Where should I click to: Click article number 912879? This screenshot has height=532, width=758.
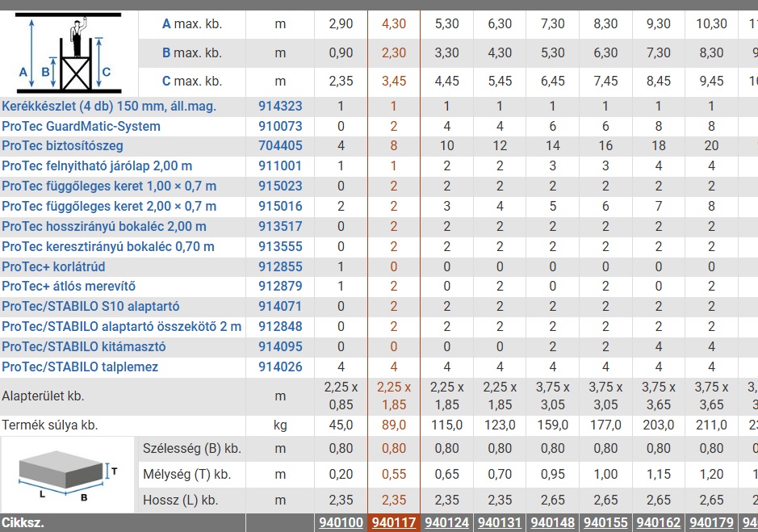click(280, 286)
